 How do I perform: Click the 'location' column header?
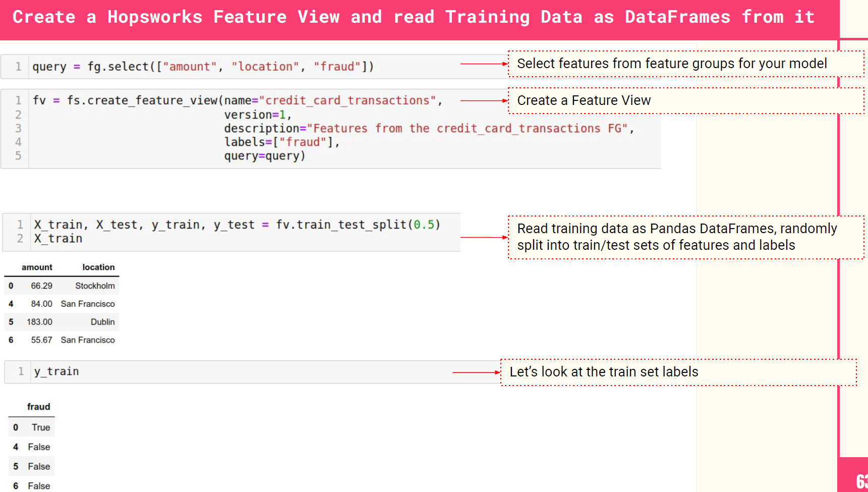click(x=98, y=267)
